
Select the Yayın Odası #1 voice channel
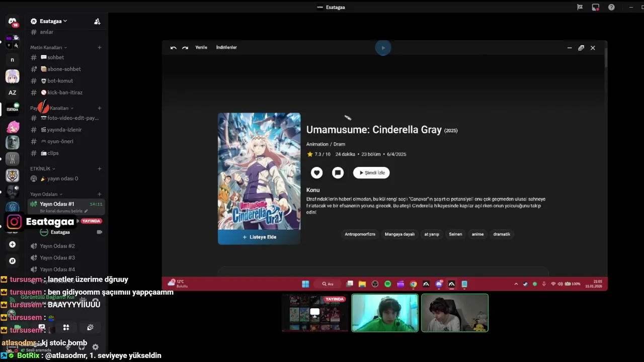pyautogui.click(x=66, y=207)
